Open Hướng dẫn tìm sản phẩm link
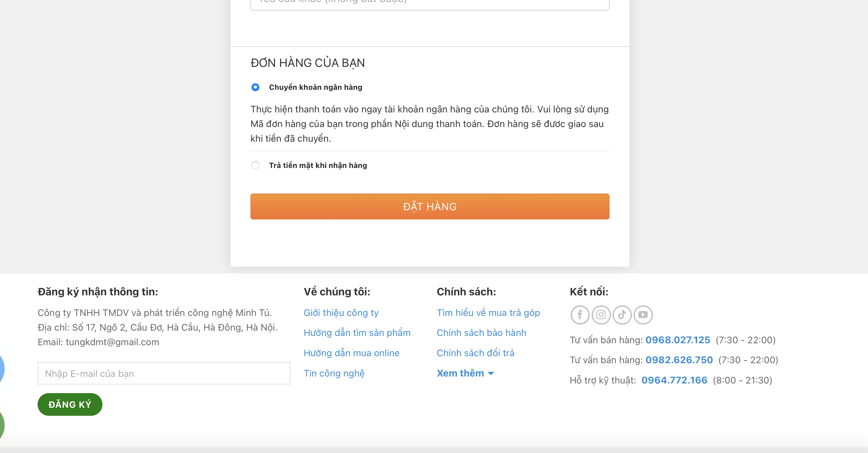 357,333
